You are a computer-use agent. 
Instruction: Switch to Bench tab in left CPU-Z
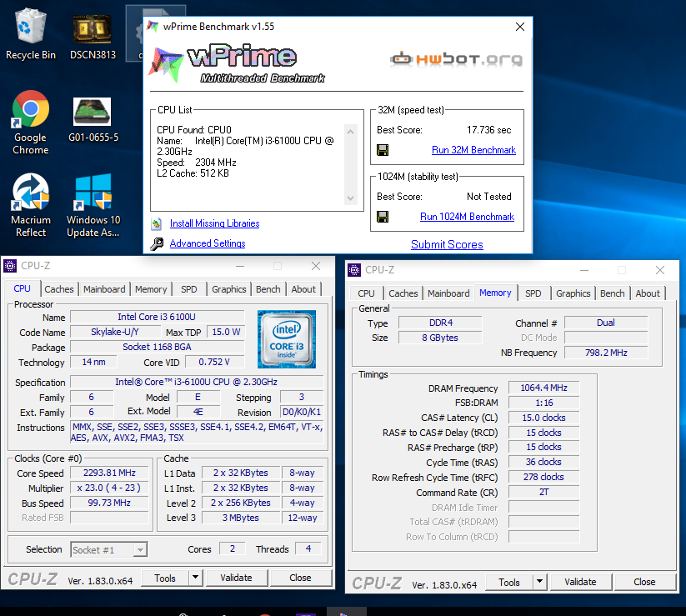pyautogui.click(x=268, y=289)
